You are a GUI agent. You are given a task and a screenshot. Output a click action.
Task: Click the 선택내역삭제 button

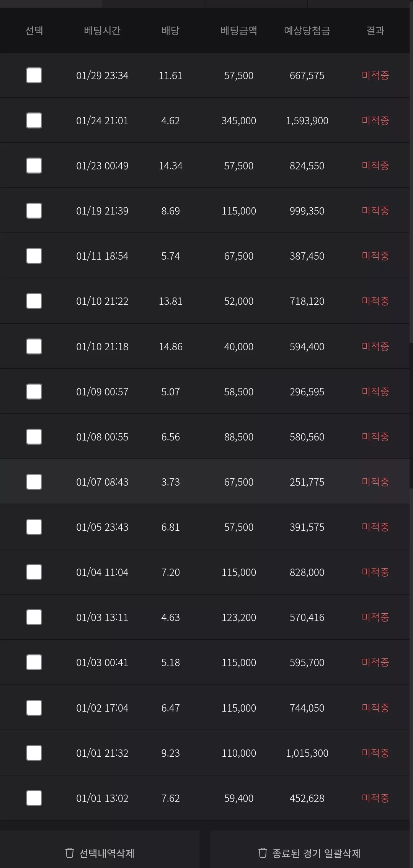(100, 853)
